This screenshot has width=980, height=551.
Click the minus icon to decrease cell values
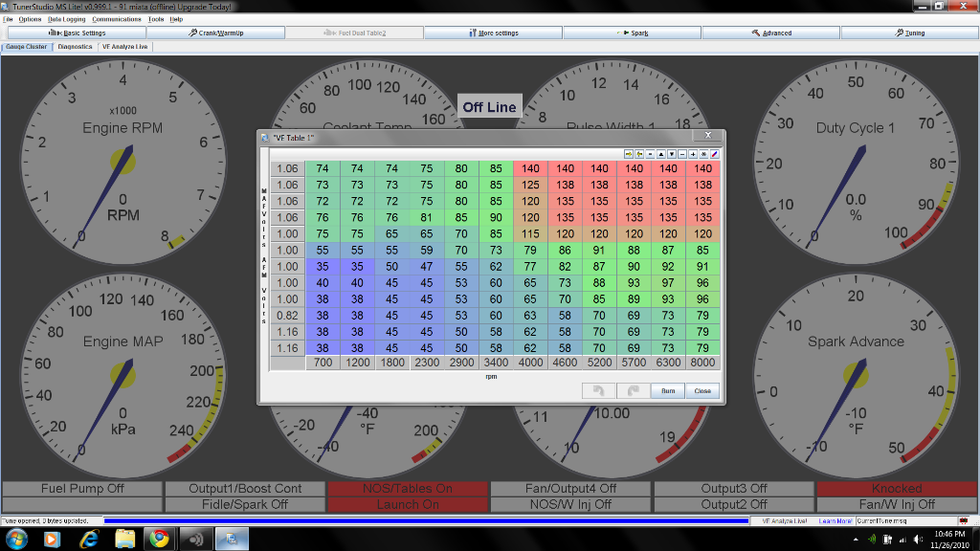(682, 154)
